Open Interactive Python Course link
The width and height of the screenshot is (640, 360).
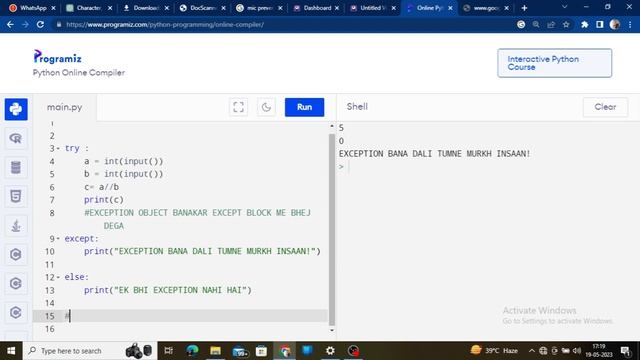coord(554,63)
